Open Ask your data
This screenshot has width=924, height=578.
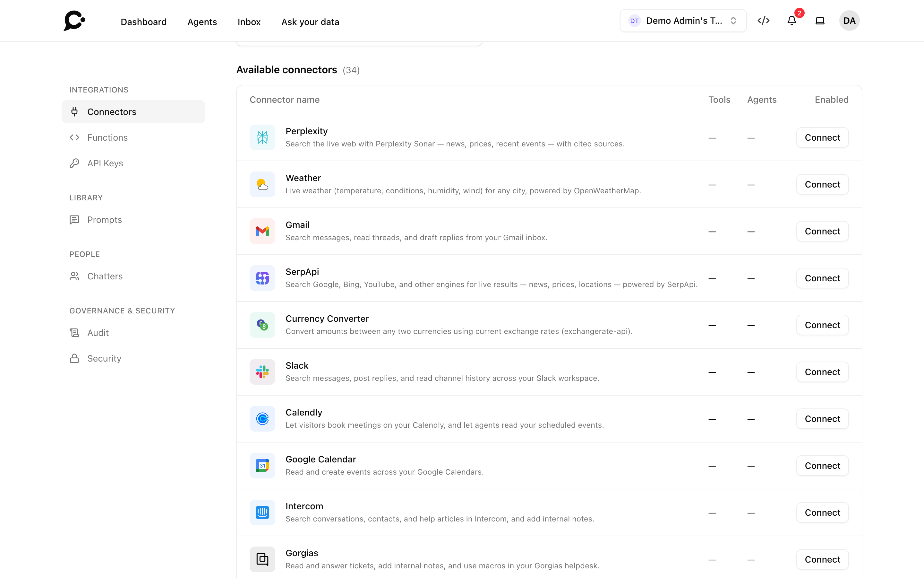point(310,22)
